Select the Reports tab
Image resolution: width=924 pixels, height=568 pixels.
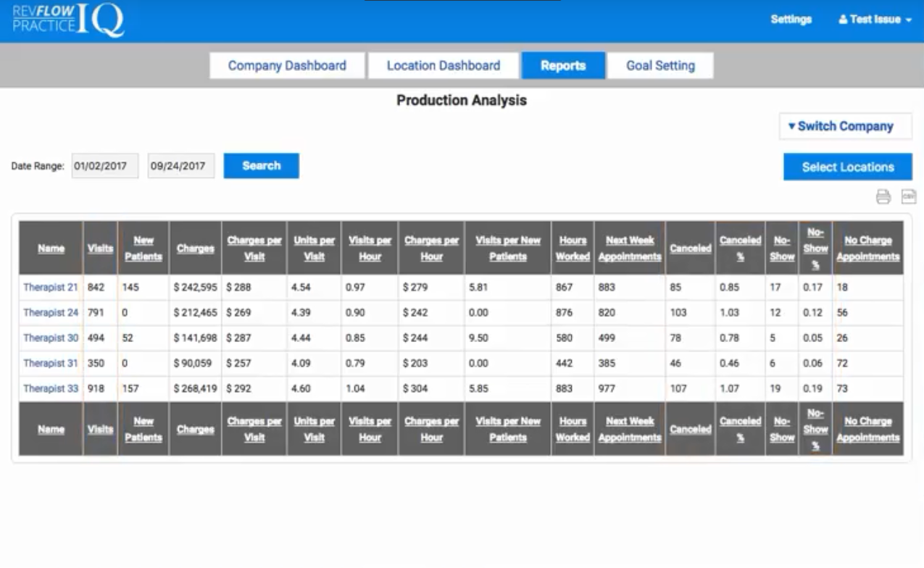[563, 66]
